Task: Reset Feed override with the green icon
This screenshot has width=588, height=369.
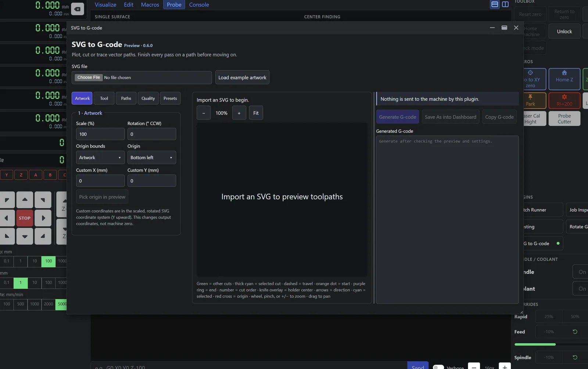Action: 575,332
